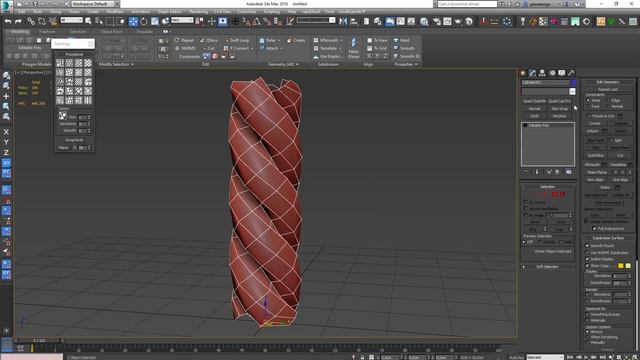The width and height of the screenshot is (640, 360).
Task: Click first yellow Show Cage color swatch
Action: (x=620, y=266)
